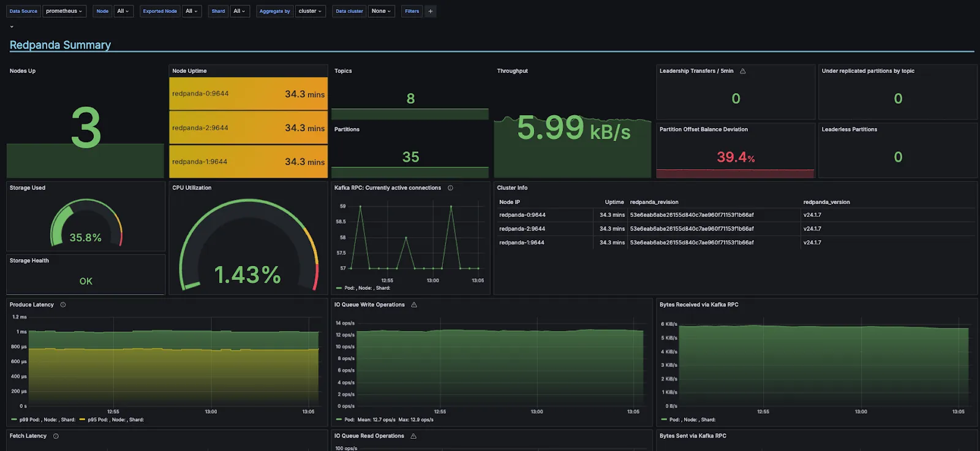Click the Leadership Transfers value 0
The height and width of the screenshot is (451, 980).
(x=736, y=99)
